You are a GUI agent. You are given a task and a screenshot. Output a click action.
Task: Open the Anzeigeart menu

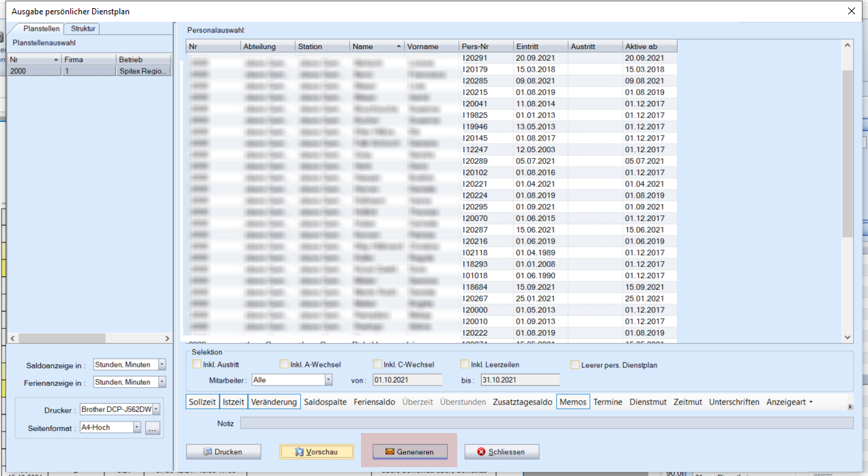[789, 402]
